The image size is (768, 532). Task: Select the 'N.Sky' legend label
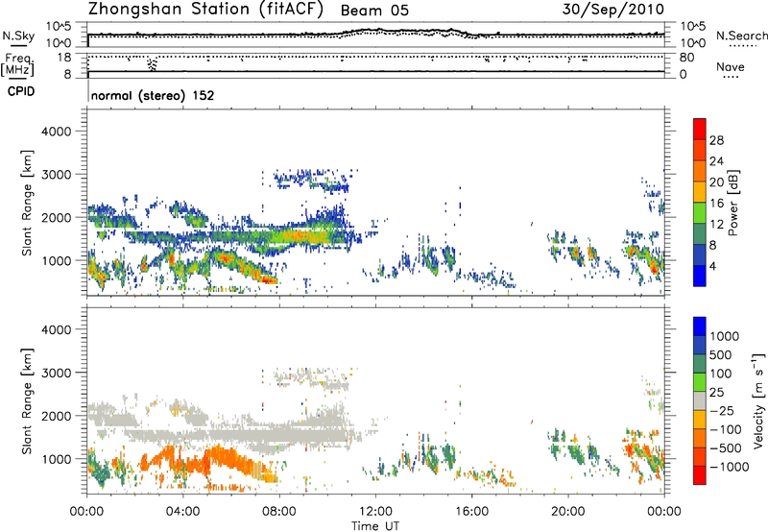18,36
